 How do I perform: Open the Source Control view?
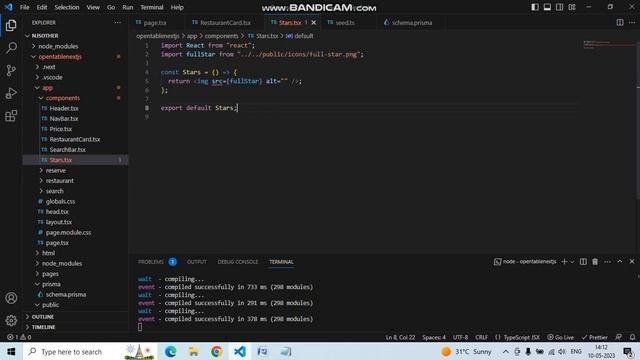pos(11,71)
